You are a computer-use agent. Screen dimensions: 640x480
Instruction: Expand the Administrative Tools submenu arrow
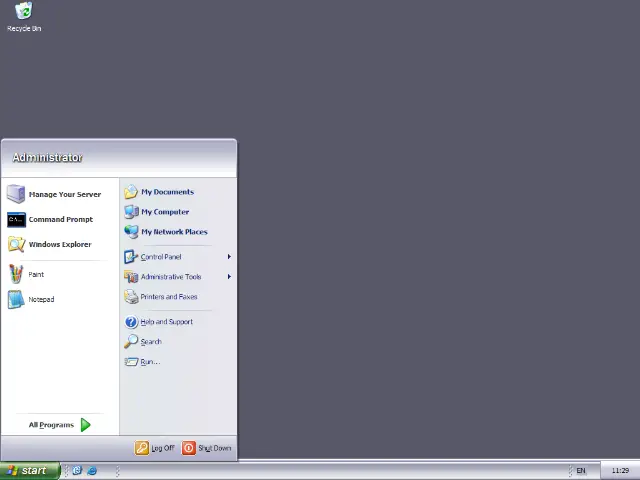click(229, 277)
